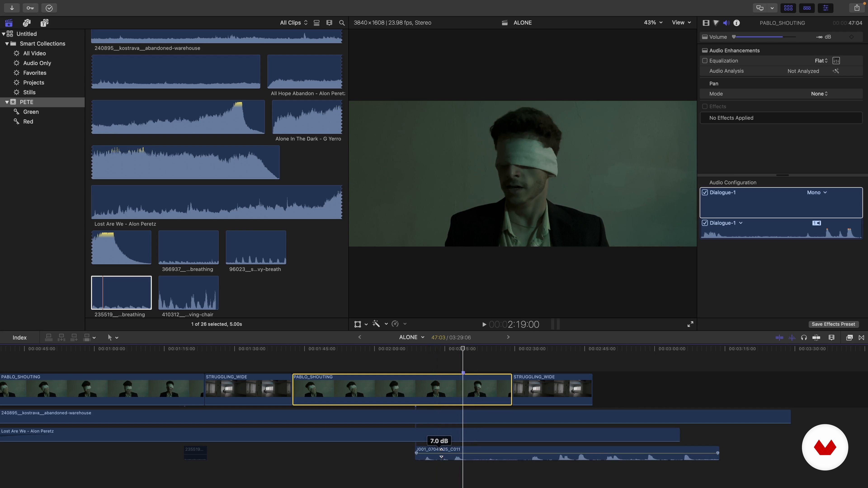Select the second STRUGGLING_WIDE timeline clip

point(552,389)
